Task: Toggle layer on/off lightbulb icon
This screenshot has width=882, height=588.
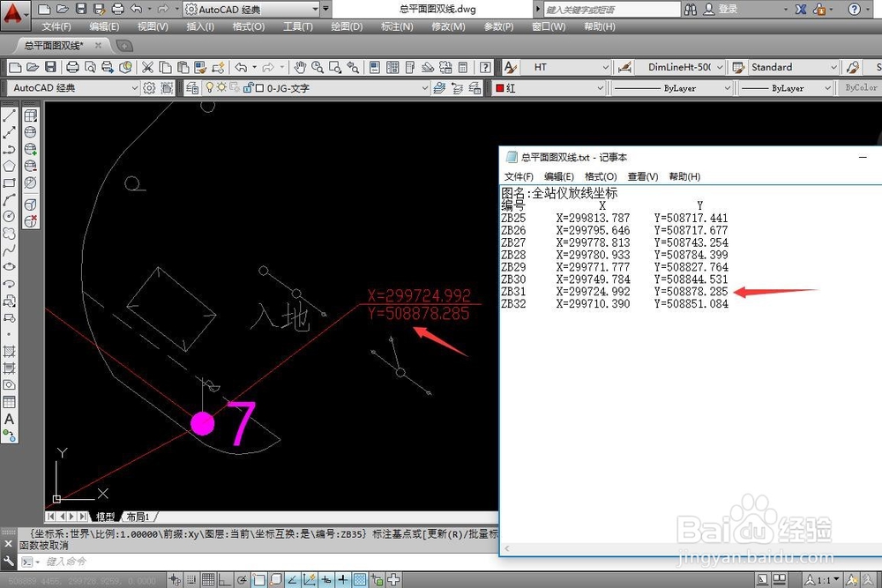Action: point(210,87)
